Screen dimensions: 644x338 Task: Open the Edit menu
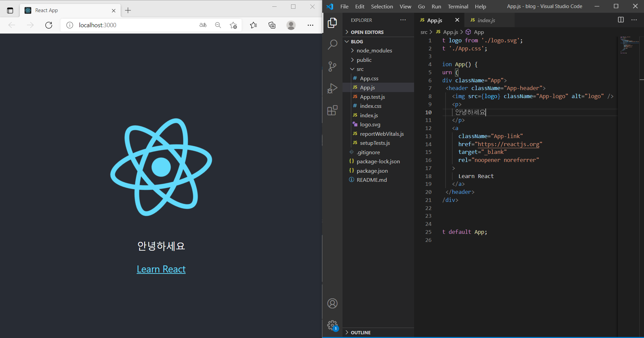[360, 6]
